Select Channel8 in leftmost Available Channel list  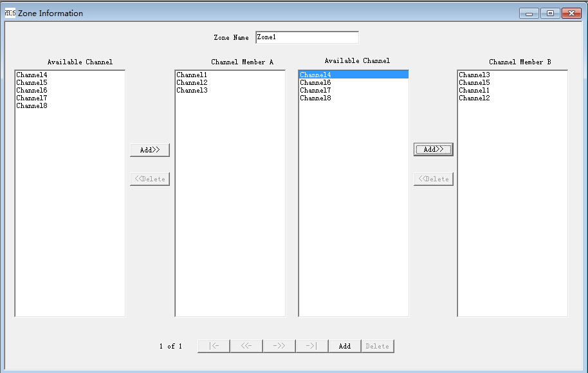(32, 106)
